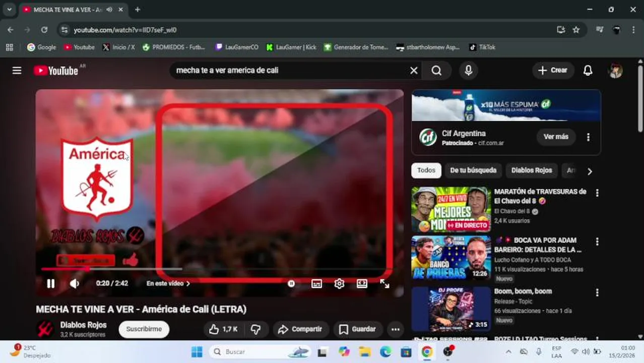The height and width of the screenshot is (363, 644).
Task: Open File Explorer from the taskbar
Action: pos(365,352)
